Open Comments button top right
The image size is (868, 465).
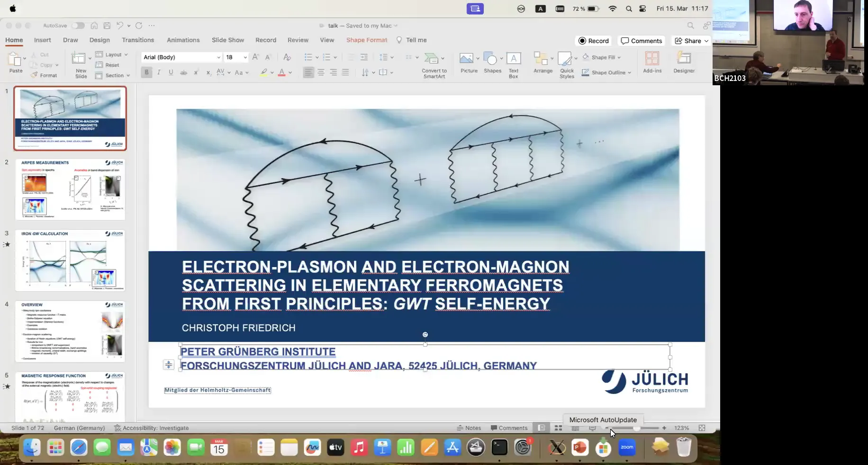642,41
